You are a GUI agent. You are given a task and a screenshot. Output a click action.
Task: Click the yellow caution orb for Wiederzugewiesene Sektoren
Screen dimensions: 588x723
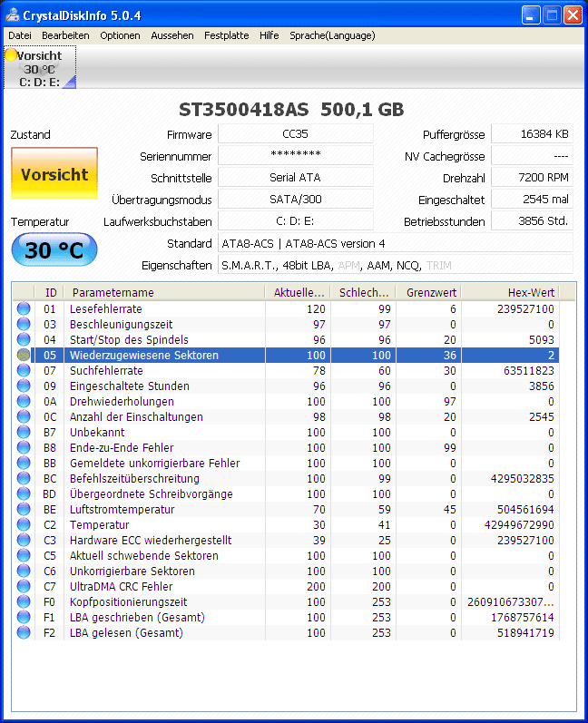tap(24, 355)
